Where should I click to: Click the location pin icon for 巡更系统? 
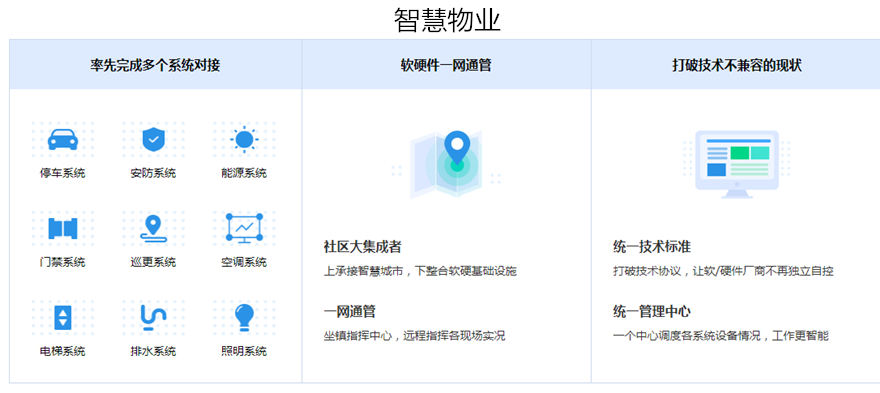[x=153, y=229]
